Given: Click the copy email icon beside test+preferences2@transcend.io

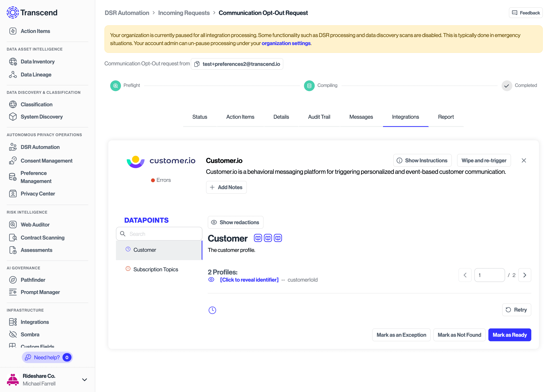Looking at the screenshot, I should pyautogui.click(x=197, y=64).
